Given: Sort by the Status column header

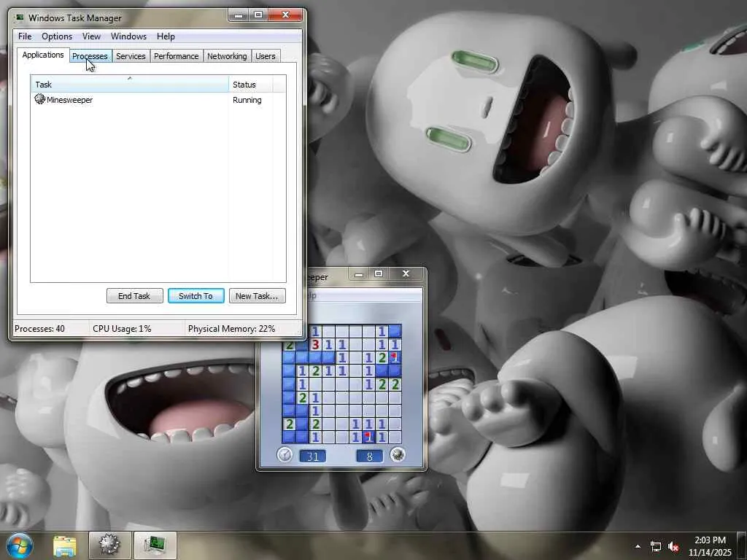Looking at the screenshot, I should [x=251, y=85].
